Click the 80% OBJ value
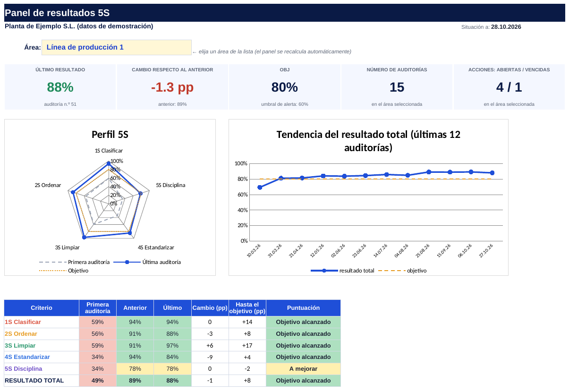The height and width of the screenshot is (392, 569). click(x=284, y=87)
